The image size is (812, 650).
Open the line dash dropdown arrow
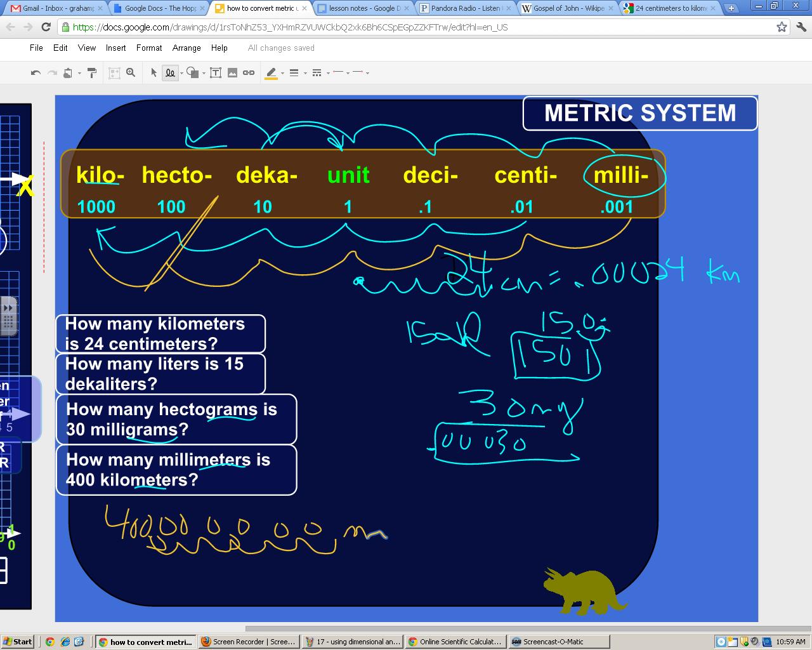[328, 74]
